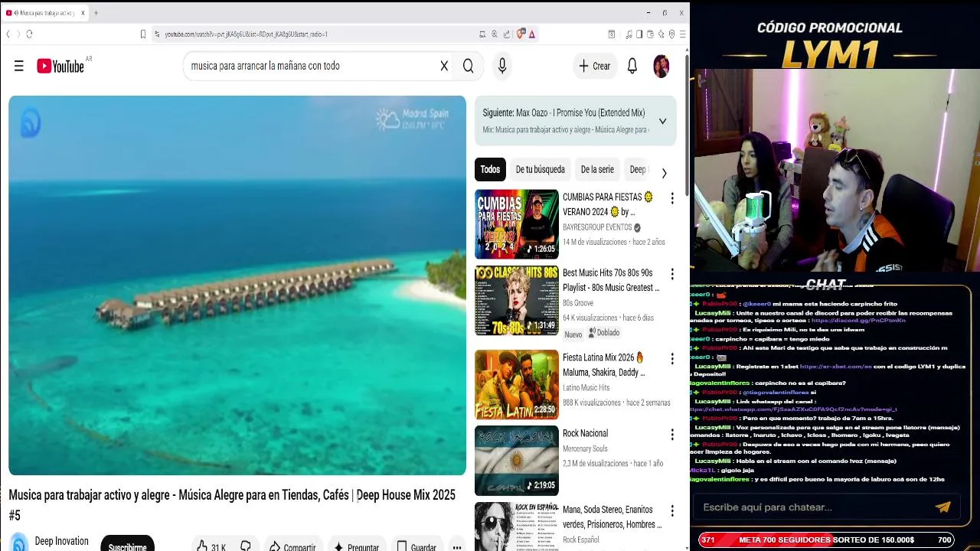
Task: Open options for Mana, Soda Stereo video
Action: (672, 510)
